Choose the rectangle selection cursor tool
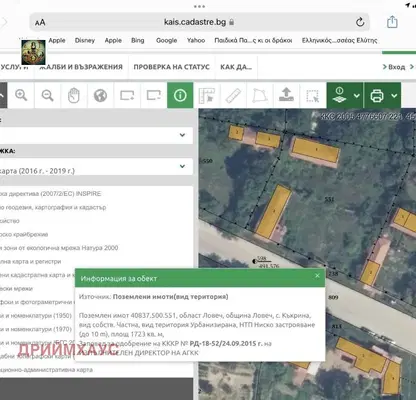Screen dimensions: 416x400 [313, 95]
